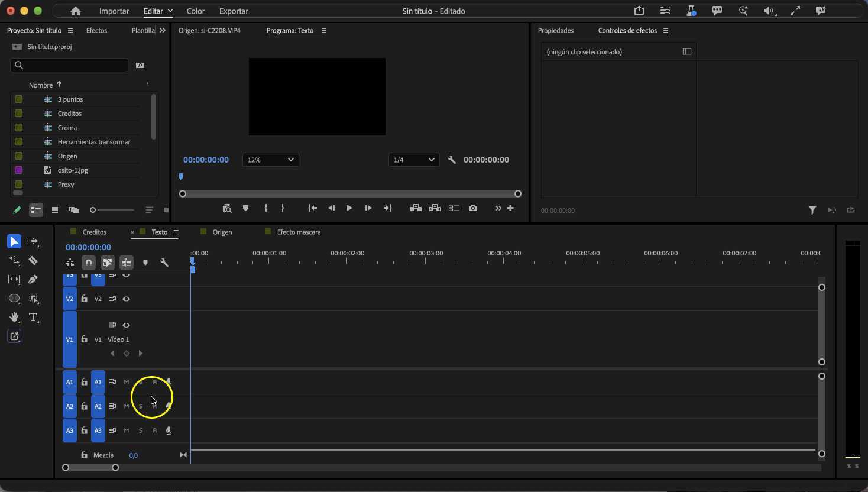Select the Pen tool

click(33, 279)
